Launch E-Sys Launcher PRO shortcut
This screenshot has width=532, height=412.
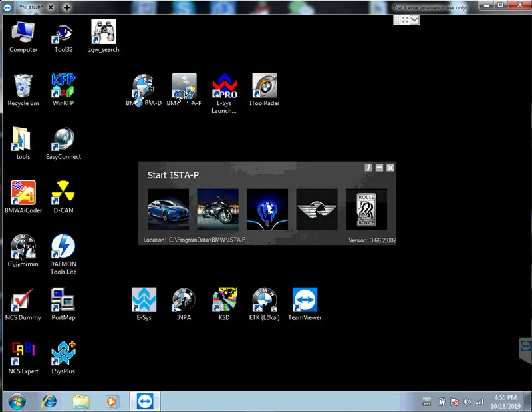224,94
